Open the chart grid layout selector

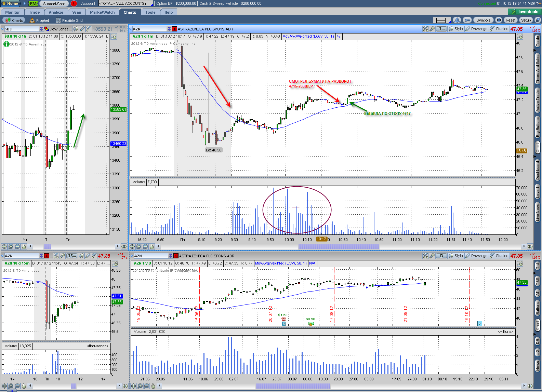[442, 20]
